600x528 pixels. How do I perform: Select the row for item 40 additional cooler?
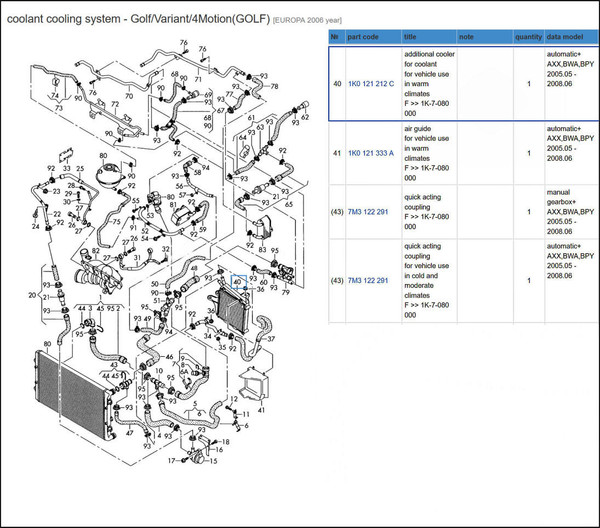click(464, 84)
